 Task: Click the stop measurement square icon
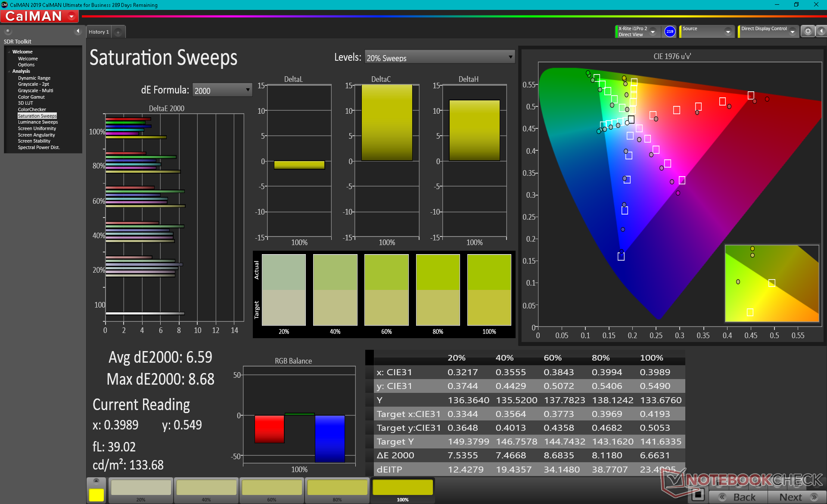pos(698,495)
